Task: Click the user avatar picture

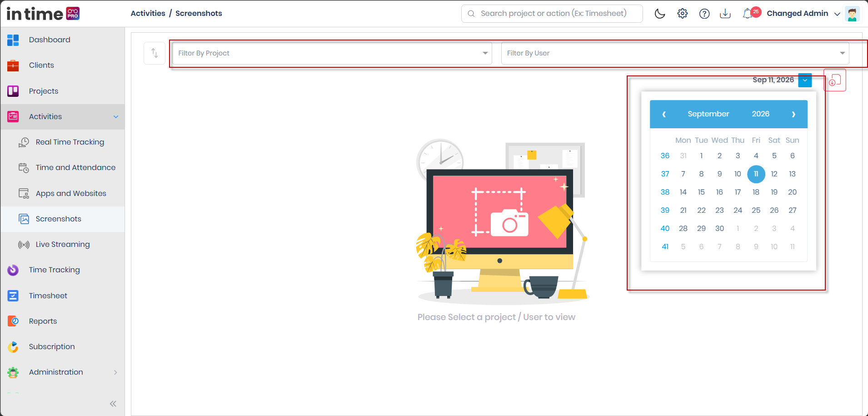Action: (852, 14)
